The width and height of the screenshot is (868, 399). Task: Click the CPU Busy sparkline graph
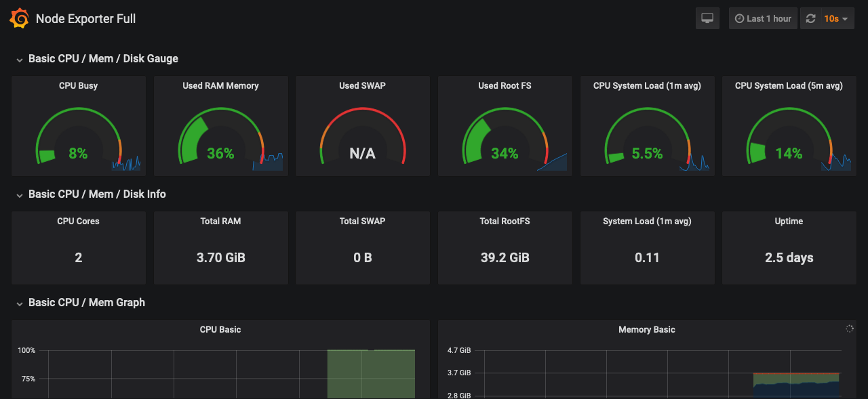tap(127, 163)
